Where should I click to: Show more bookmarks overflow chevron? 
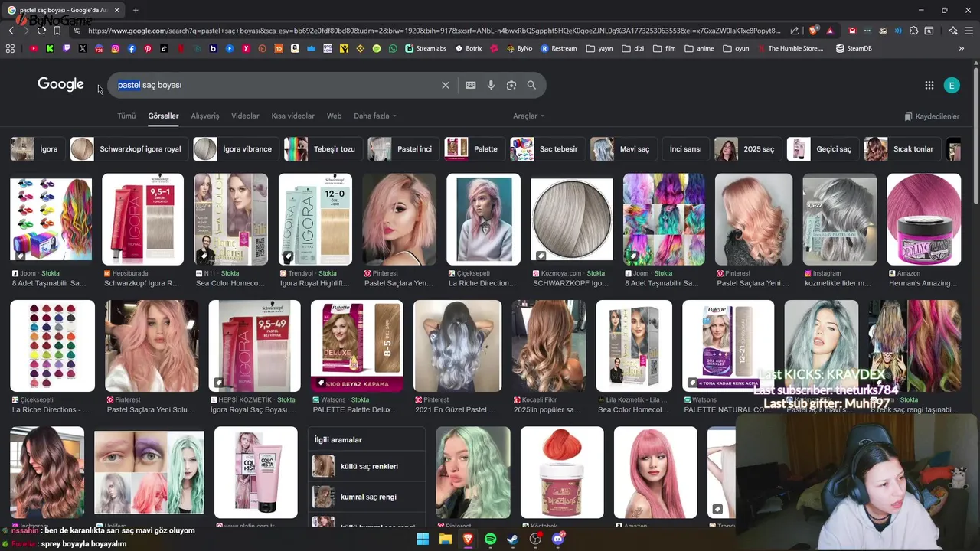point(961,48)
